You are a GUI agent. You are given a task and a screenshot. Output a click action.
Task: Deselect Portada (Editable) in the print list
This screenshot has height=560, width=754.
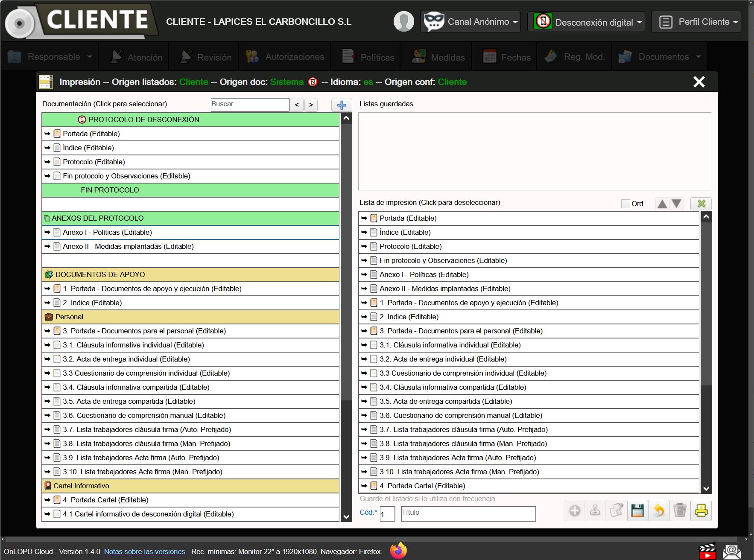click(529, 218)
